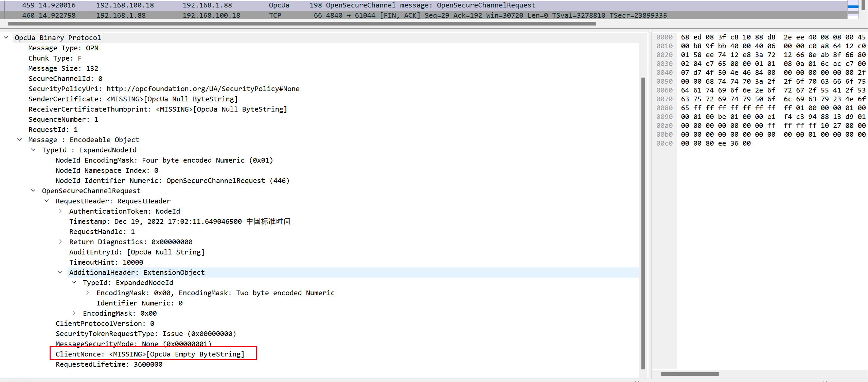
Task: Click the detail pane vertical scrollbar
Action: [644, 221]
